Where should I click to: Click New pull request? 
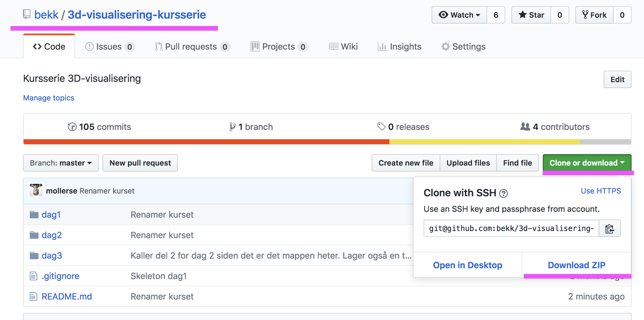pos(140,163)
